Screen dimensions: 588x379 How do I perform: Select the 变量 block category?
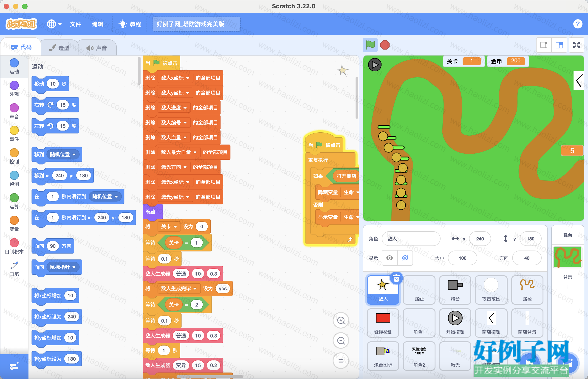(x=14, y=224)
